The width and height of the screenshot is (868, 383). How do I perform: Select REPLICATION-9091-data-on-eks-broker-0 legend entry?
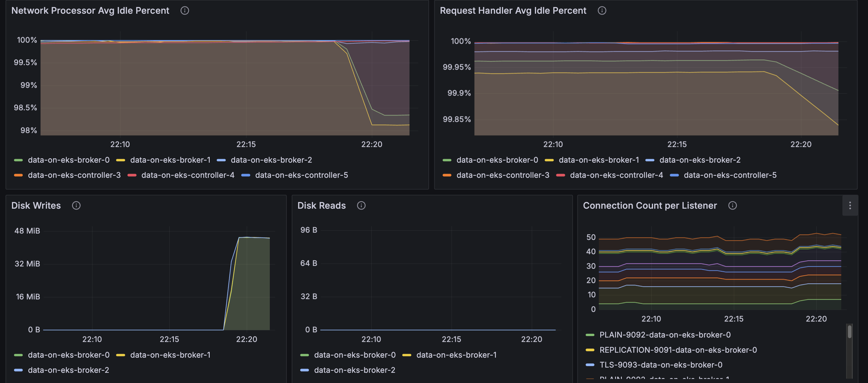tap(678, 350)
